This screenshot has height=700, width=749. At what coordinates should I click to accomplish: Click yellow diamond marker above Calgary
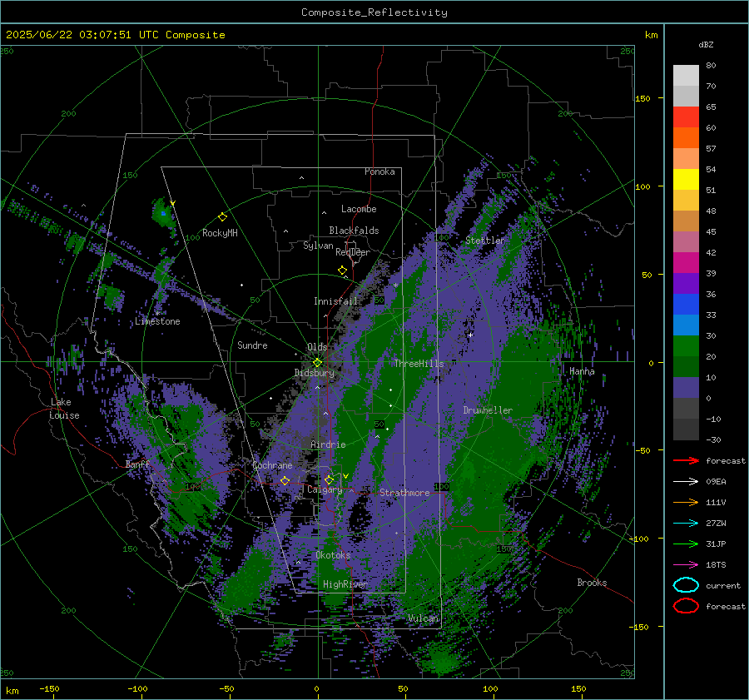click(329, 479)
